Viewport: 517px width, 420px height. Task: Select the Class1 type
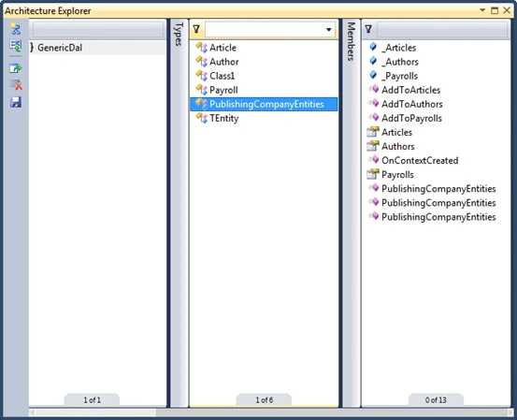(x=222, y=76)
